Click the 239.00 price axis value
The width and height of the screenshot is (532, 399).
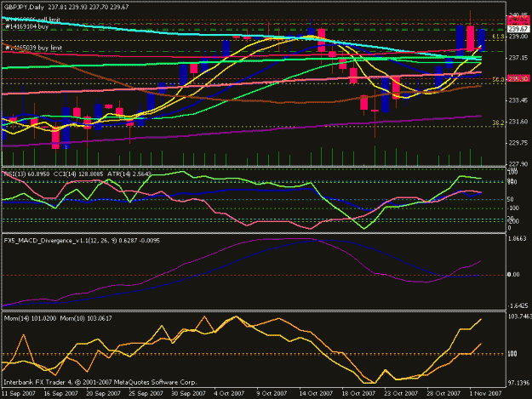pyautogui.click(x=518, y=37)
